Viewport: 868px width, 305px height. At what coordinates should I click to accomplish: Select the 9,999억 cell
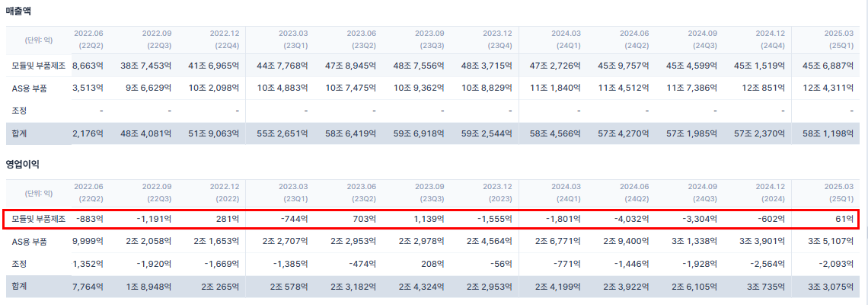pos(88,241)
